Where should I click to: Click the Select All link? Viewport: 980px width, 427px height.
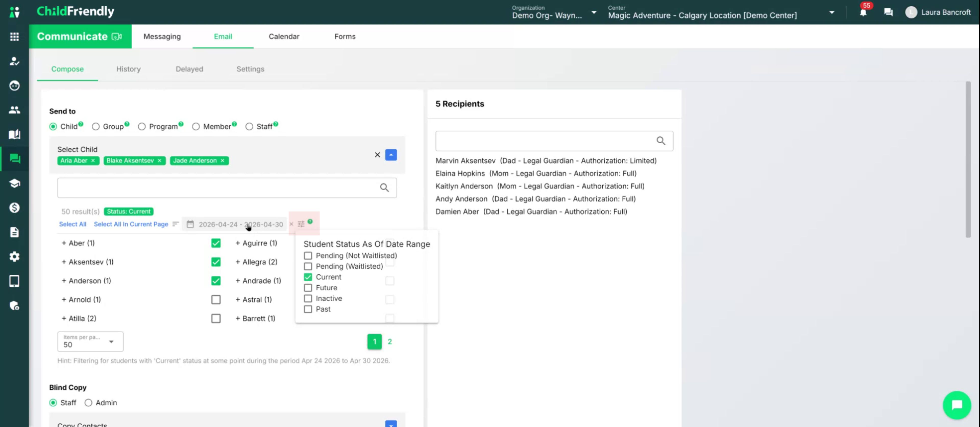73,224
